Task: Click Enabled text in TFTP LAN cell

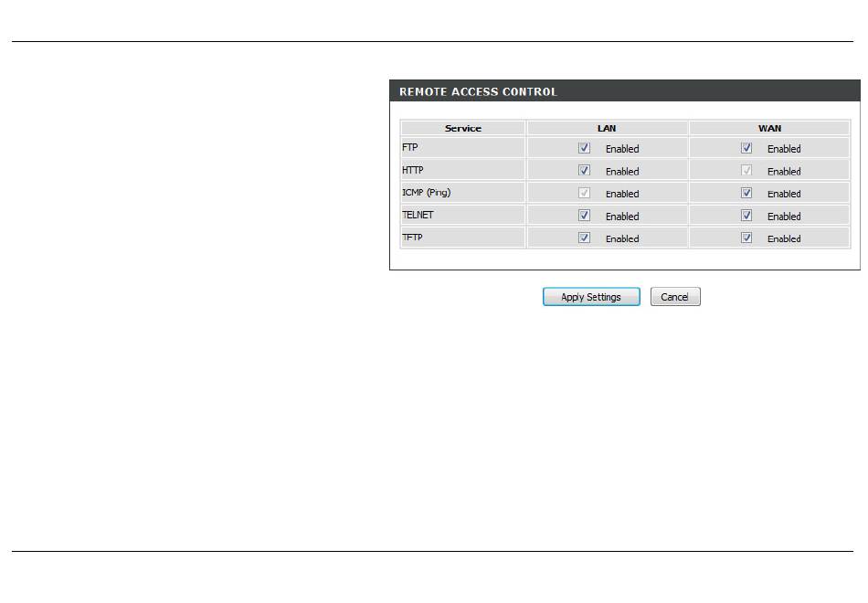Action: 622,238
